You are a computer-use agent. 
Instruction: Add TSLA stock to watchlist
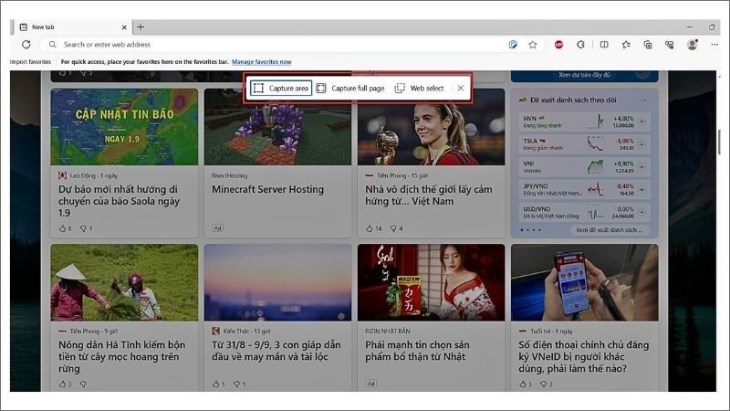click(x=643, y=144)
